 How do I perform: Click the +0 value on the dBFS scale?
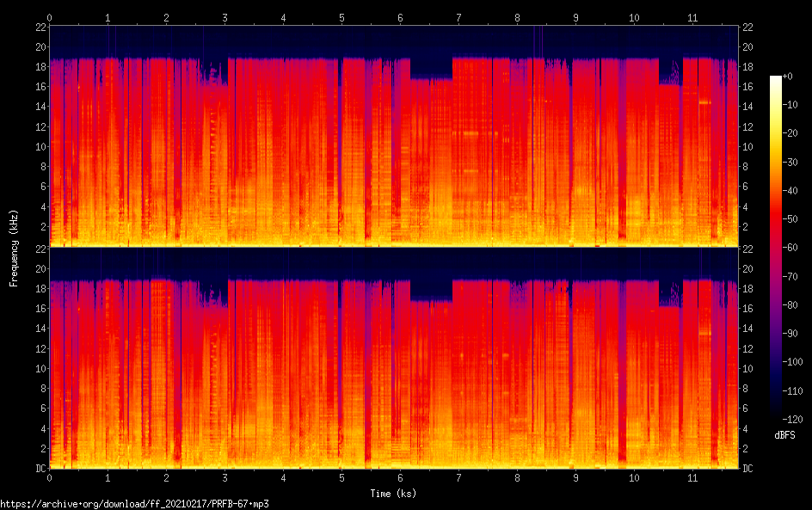tap(788, 76)
